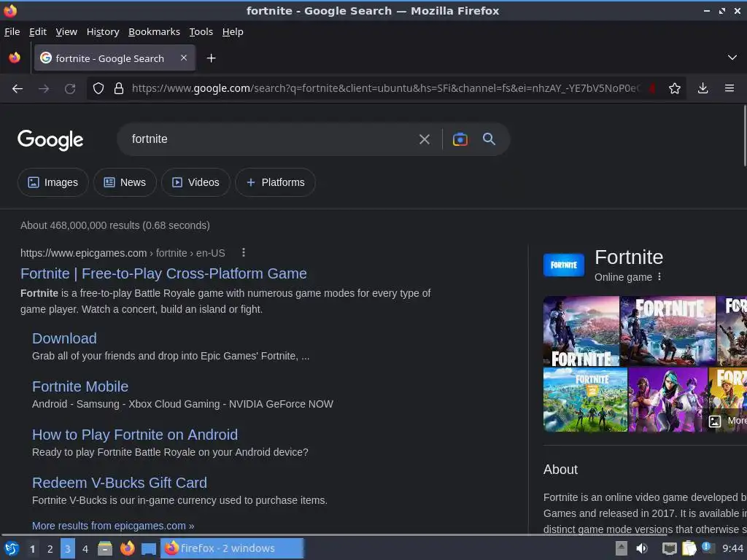The width and height of the screenshot is (747, 560).
Task: Open the Download sitelink
Action: pyautogui.click(x=64, y=338)
